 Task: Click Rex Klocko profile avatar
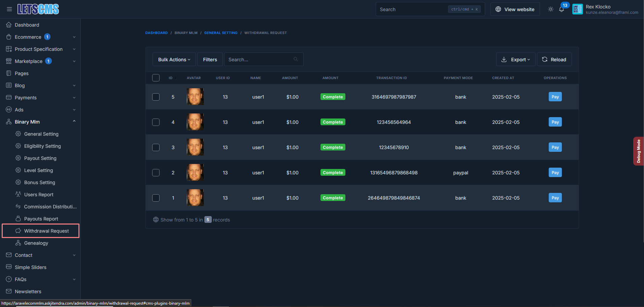[577, 9]
